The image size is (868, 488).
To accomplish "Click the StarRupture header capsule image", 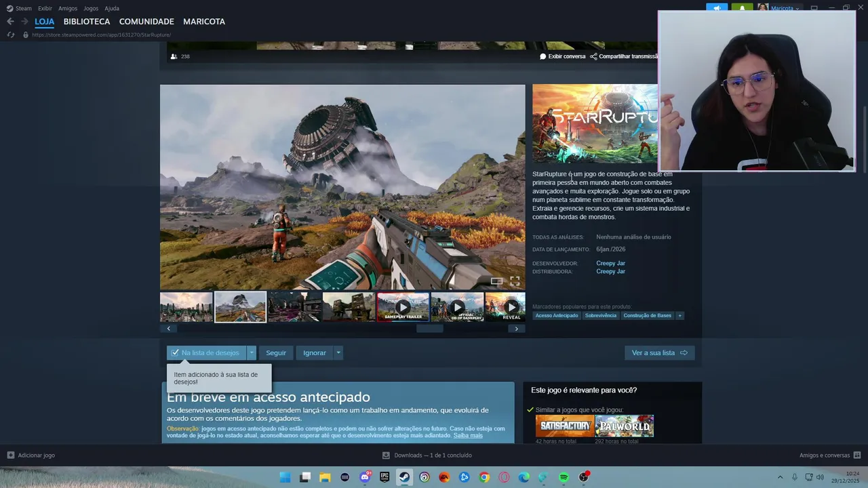I will click(x=595, y=123).
